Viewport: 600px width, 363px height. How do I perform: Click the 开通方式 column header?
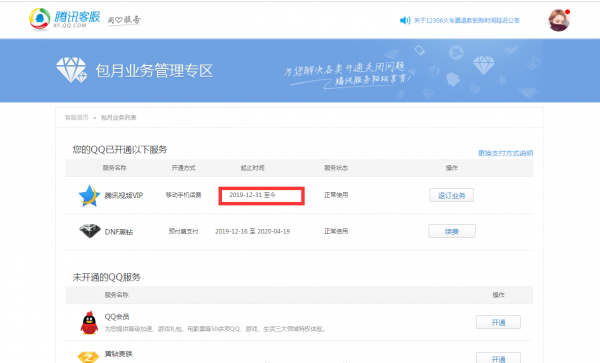tap(183, 168)
